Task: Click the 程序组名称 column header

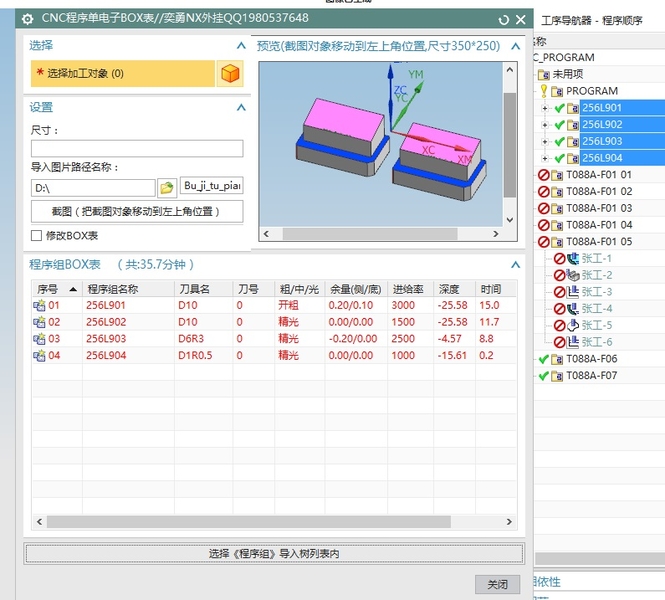Action: click(128, 289)
